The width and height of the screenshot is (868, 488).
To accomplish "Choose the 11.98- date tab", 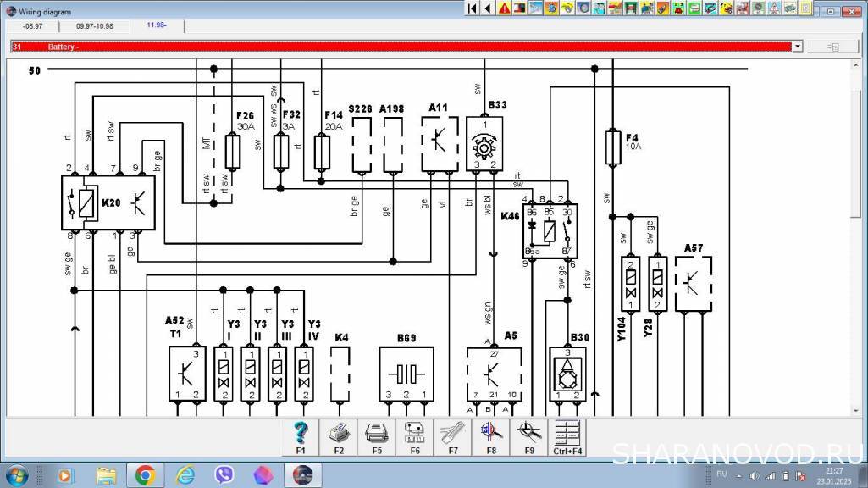I will 157,25.
